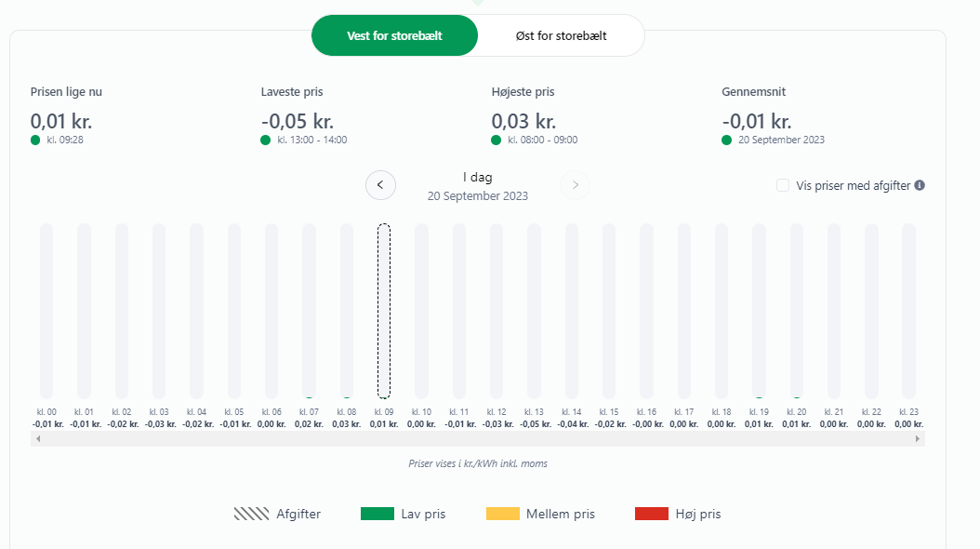Image resolution: width=980 pixels, height=549 pixels.
Task: Click the green Lav pris legend swatch
Action: click(x=377, y=514)
